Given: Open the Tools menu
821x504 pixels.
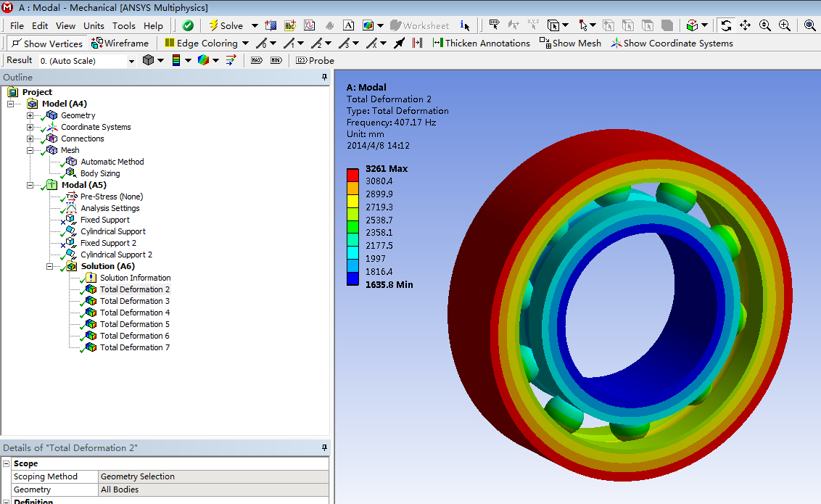Looking at the screenshot, I should click(123, 25).
